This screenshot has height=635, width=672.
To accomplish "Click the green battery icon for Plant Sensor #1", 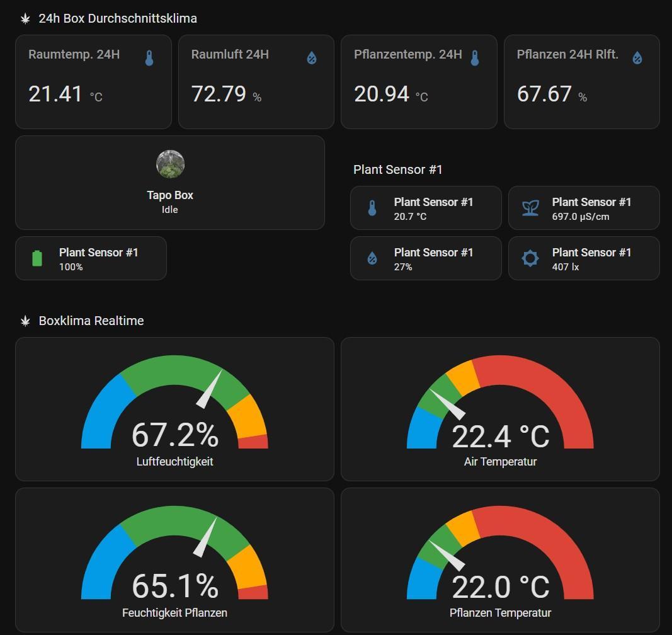I will tap(37, 258).
